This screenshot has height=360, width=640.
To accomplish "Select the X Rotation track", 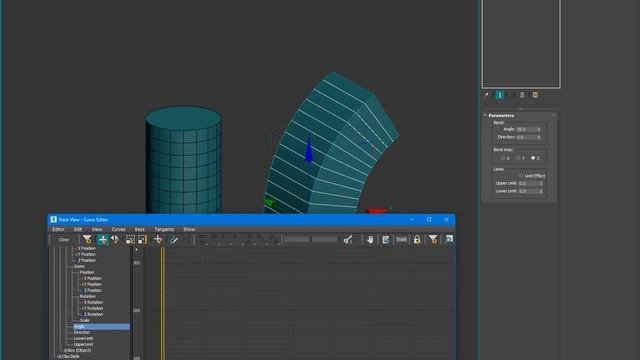I will coord(93,302).
